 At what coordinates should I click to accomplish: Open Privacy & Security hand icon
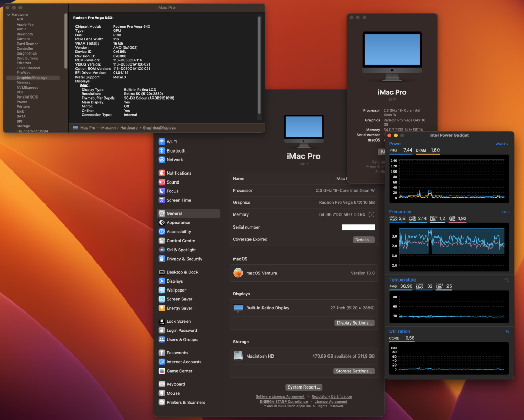pos(162,259)
